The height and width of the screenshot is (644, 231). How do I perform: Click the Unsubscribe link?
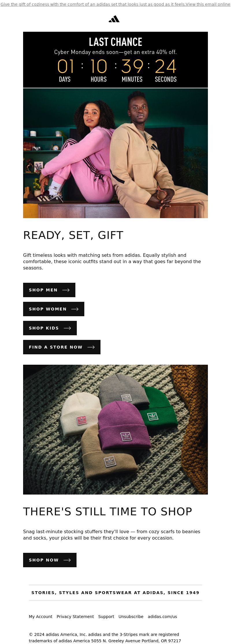131,617
